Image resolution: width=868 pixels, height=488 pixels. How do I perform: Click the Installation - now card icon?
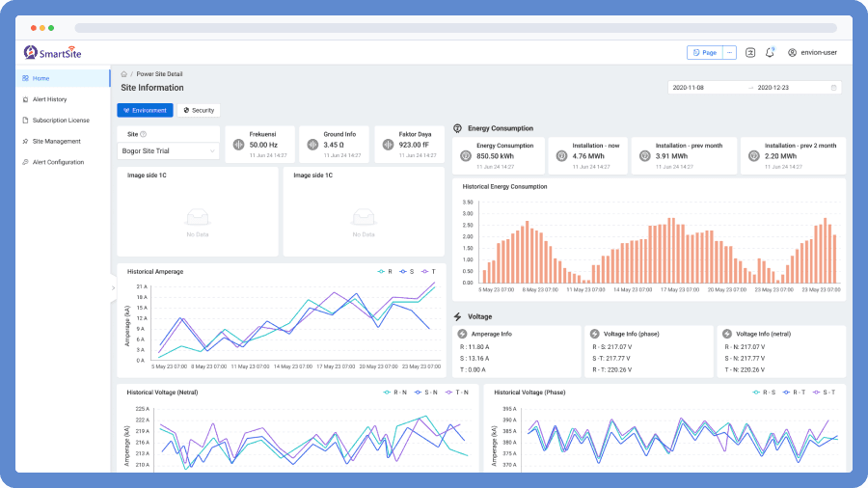562,156
